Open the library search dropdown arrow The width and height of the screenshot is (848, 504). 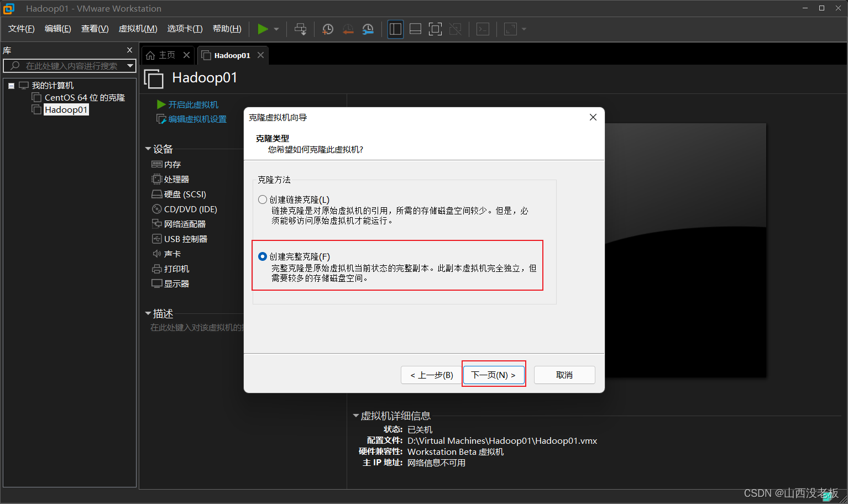[130, 66]
